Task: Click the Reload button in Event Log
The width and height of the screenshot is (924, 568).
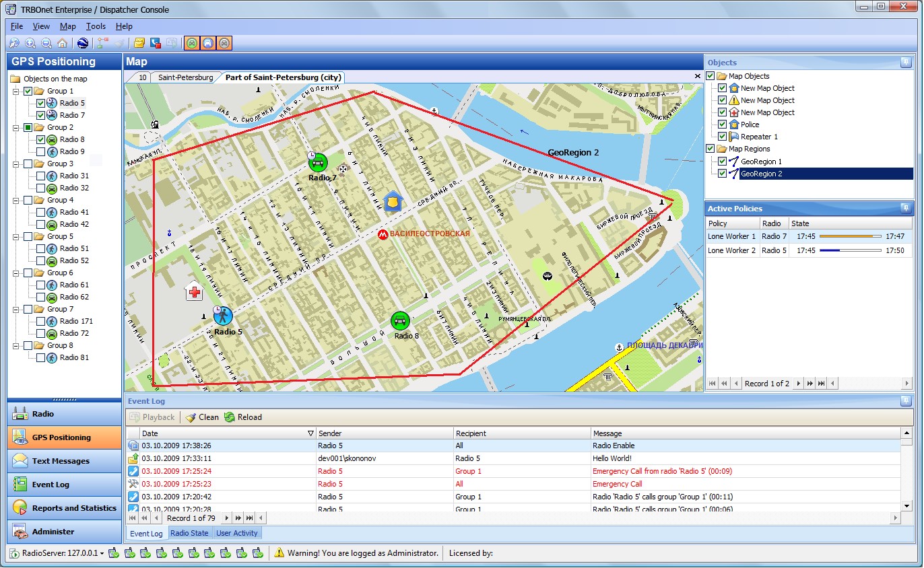Action: point(243,417)
